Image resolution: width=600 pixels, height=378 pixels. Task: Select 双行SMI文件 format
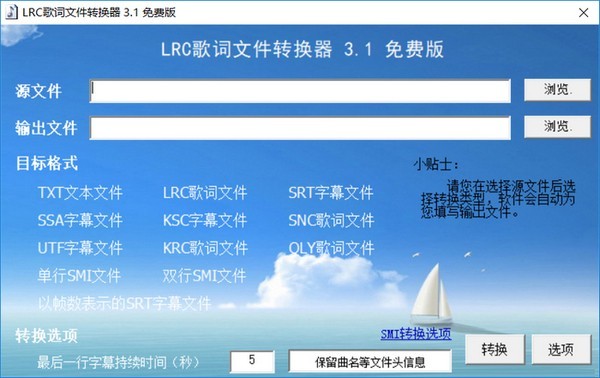(204, 275)
